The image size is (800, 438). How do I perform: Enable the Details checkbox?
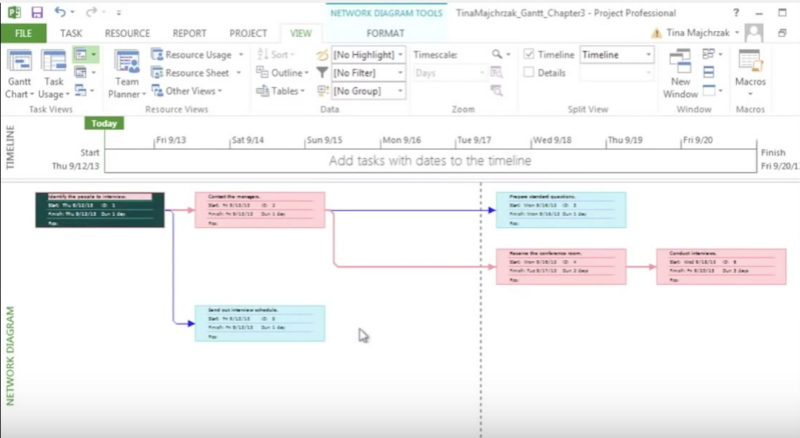529,72
